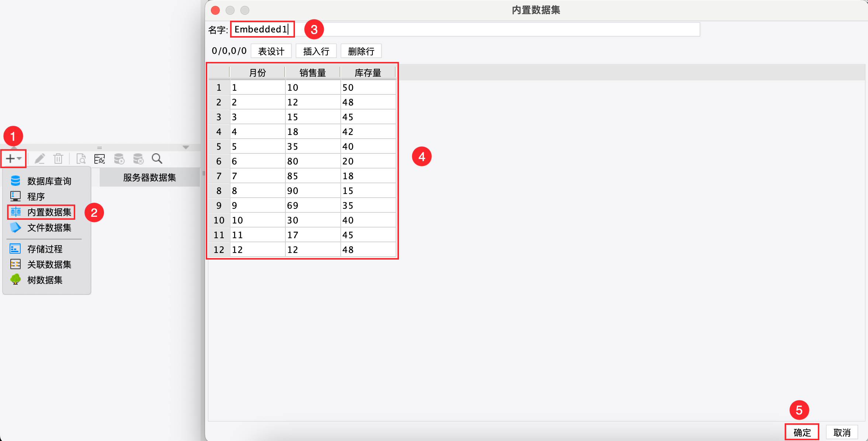Click the database with X icon

point(138,159)
